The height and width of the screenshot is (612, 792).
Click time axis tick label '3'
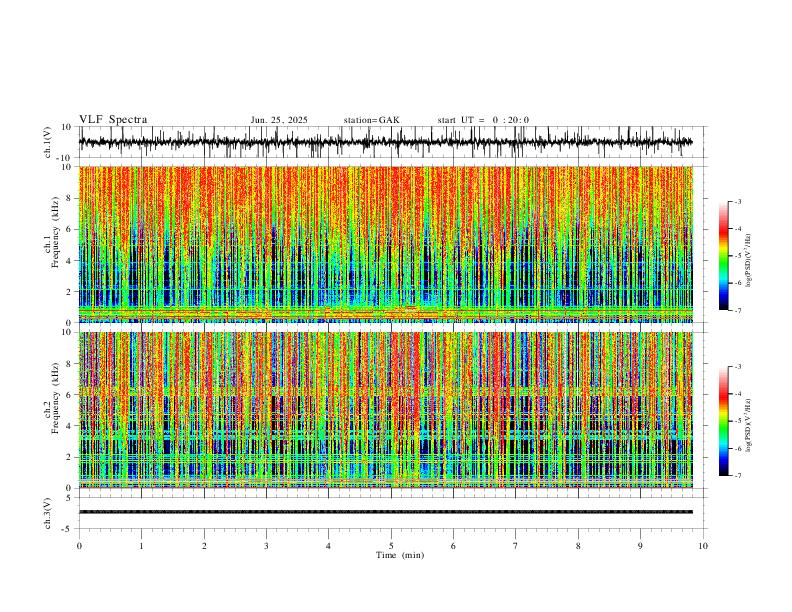[266, 546]
